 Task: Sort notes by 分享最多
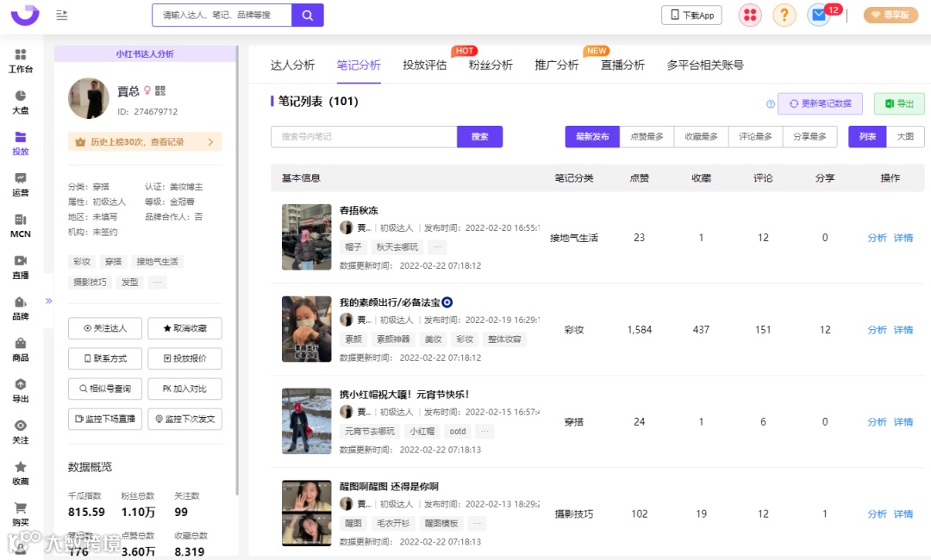coord(809,136)
